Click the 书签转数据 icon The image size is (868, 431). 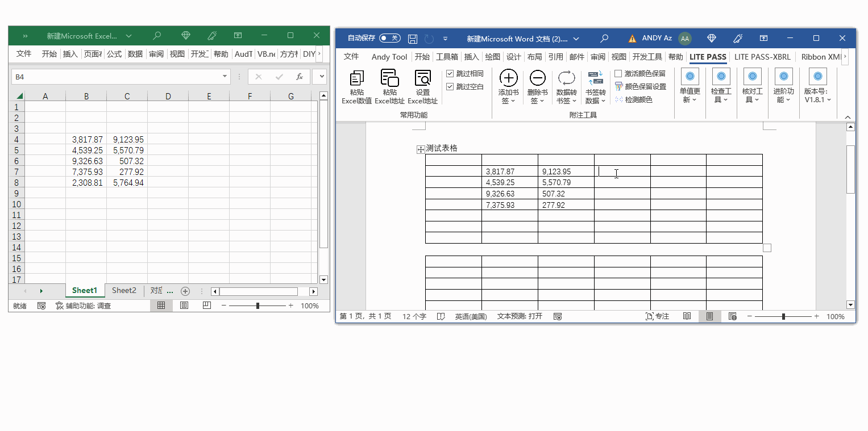pos(595,78)
